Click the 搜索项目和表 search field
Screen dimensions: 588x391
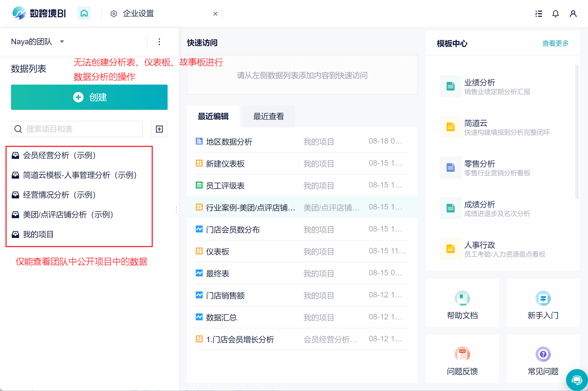click(77, 129)
